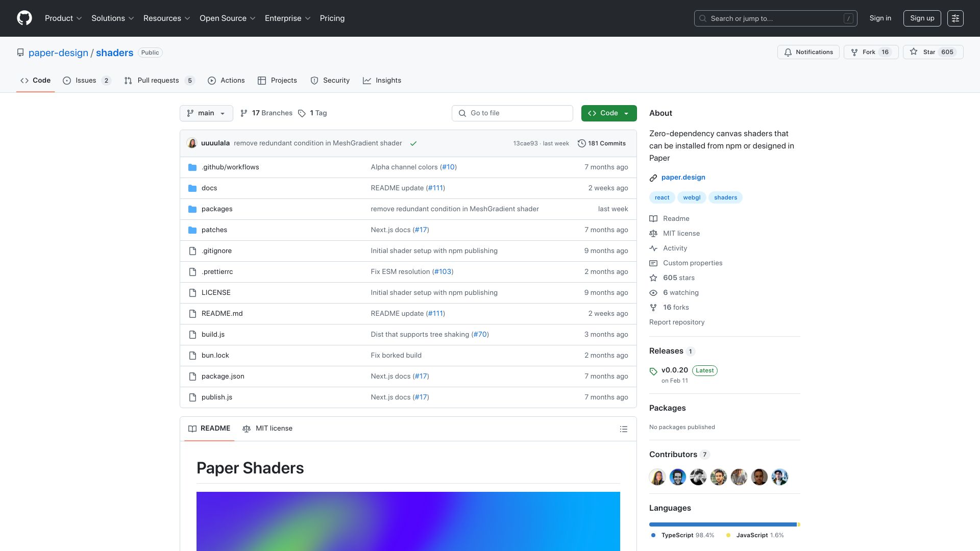Click the Search or jump to field
The height and width of the screenshot is (551, 980).
tap(775, 18)
